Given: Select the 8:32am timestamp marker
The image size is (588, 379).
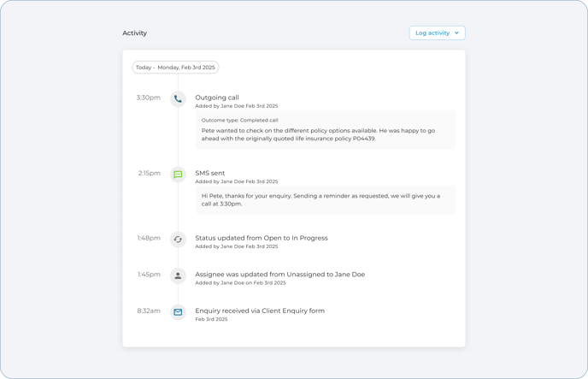Looking at the screenshot, I should [149, 311].
